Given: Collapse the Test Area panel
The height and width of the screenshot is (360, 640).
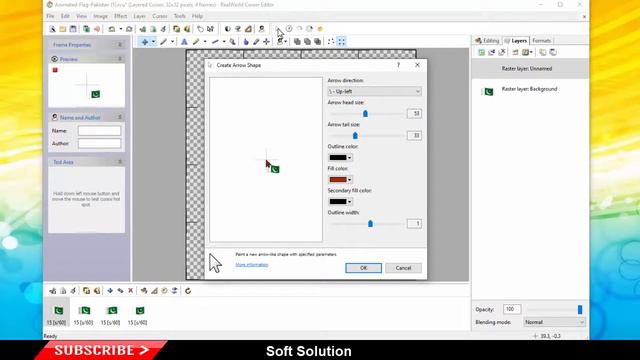Looking at the screenshot, I should pyautogui.click(x=120, y=162).
